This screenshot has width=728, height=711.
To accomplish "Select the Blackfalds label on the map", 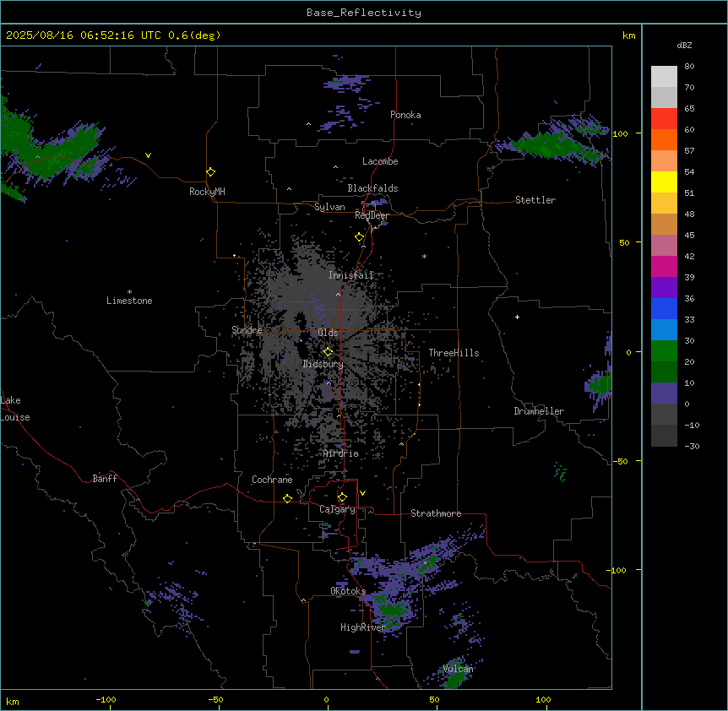I will [372, 188].
